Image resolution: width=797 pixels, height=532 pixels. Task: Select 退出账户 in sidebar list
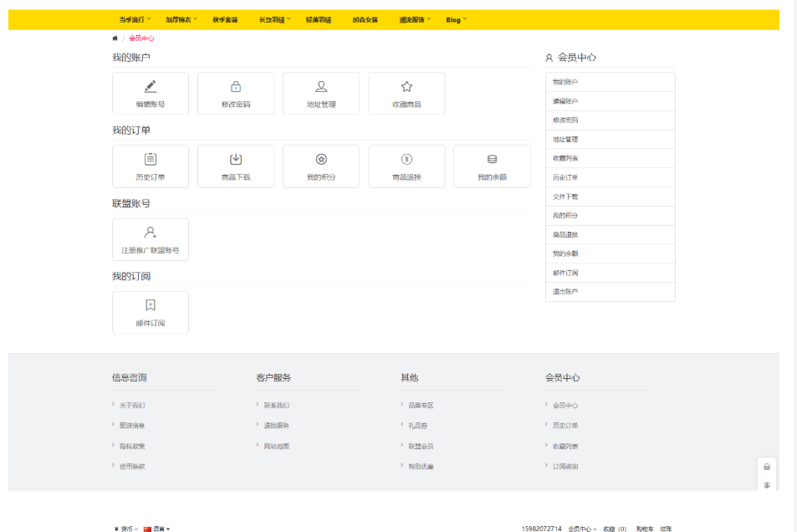(611, 291)
